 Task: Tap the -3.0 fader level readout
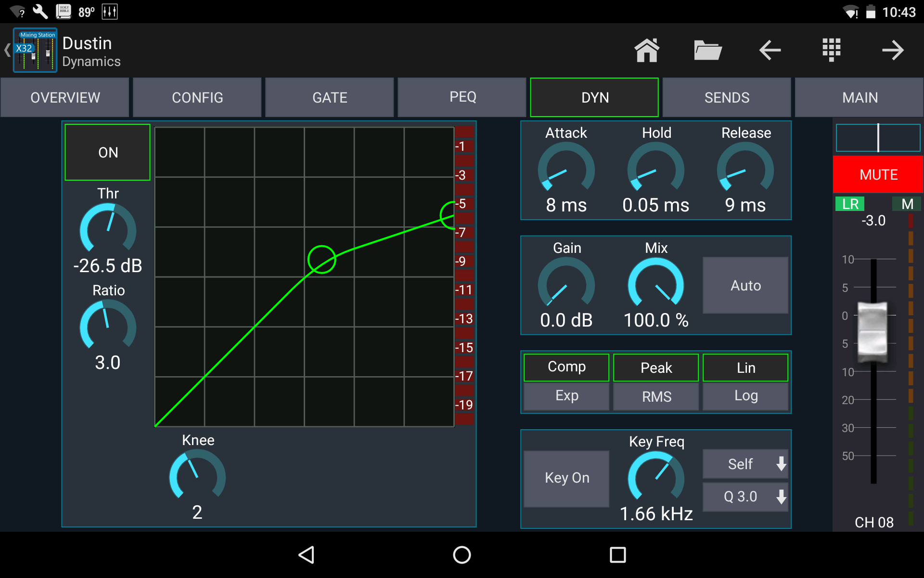click(873, 221)
